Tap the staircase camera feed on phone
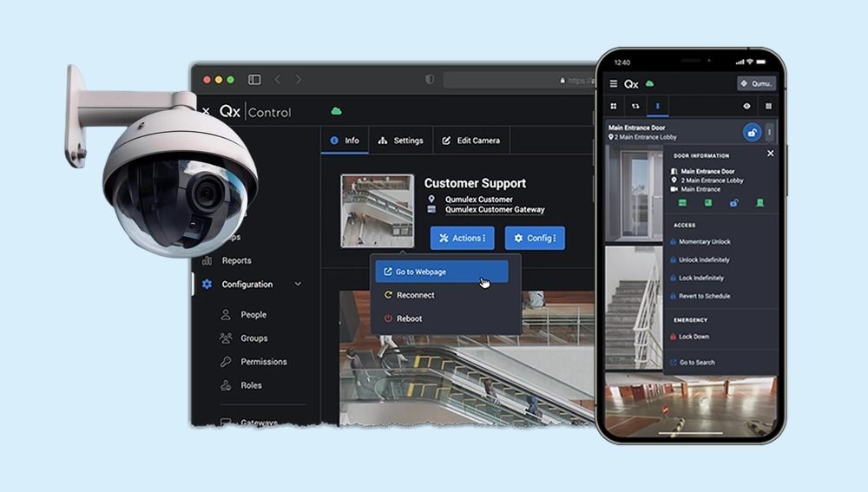The height and width of the screenshot is (492, 868). tap(634, 308)
